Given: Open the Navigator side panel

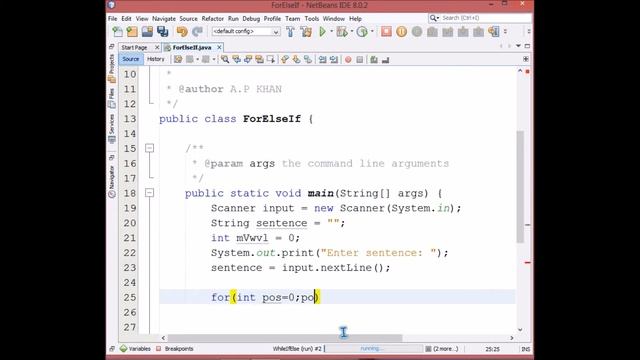Looking at the screenshot, I should pos(111,182).
